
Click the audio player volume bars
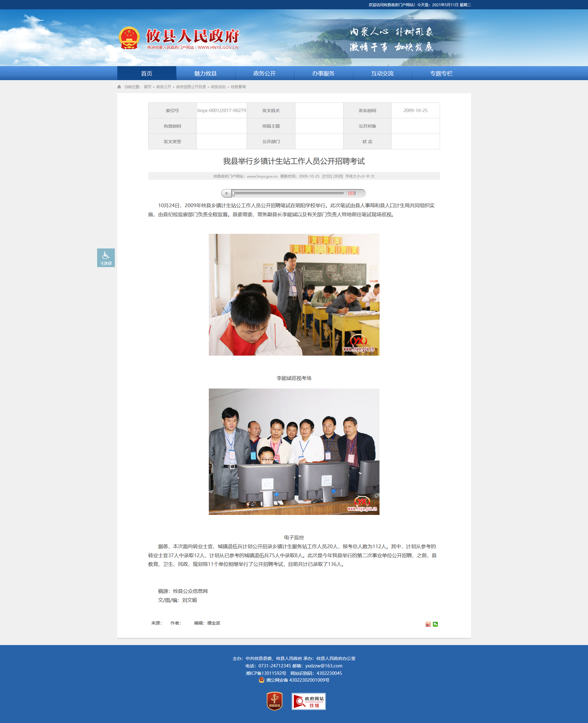(x=352, y=193)
